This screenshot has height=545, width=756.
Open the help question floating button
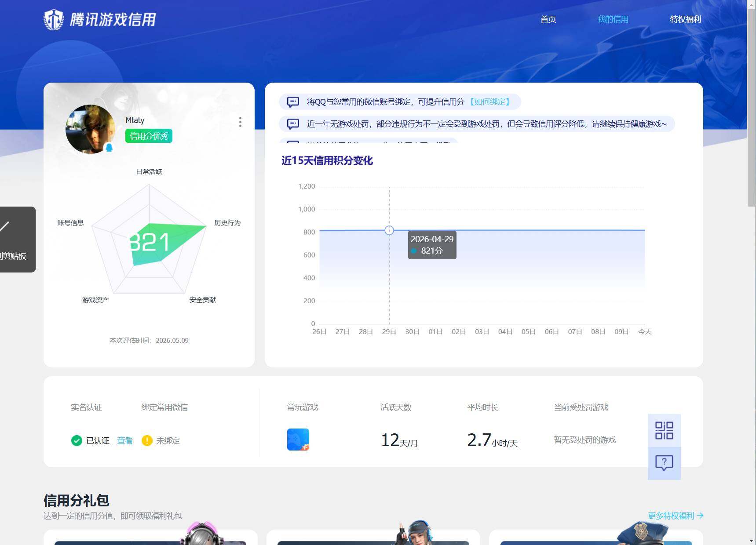point(664,463)
